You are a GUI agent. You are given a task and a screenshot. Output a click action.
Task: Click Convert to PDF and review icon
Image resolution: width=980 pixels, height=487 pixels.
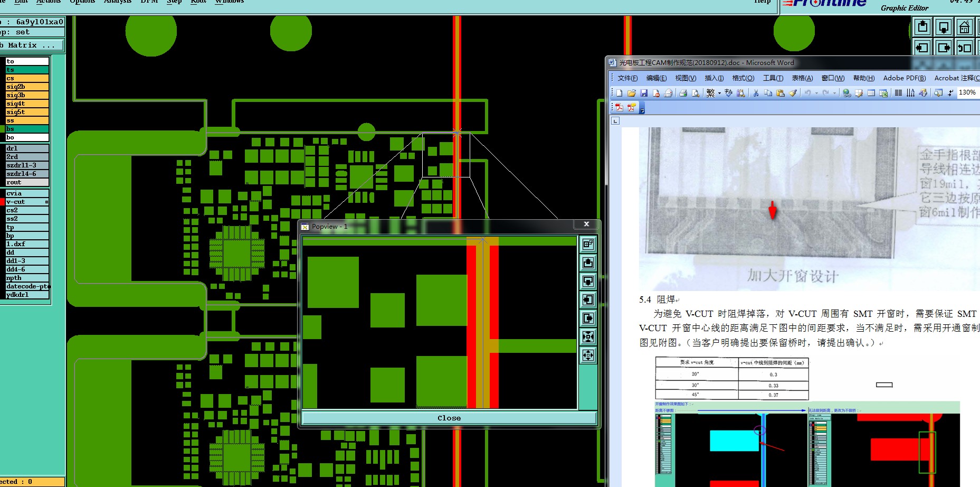tap(631, 108)
